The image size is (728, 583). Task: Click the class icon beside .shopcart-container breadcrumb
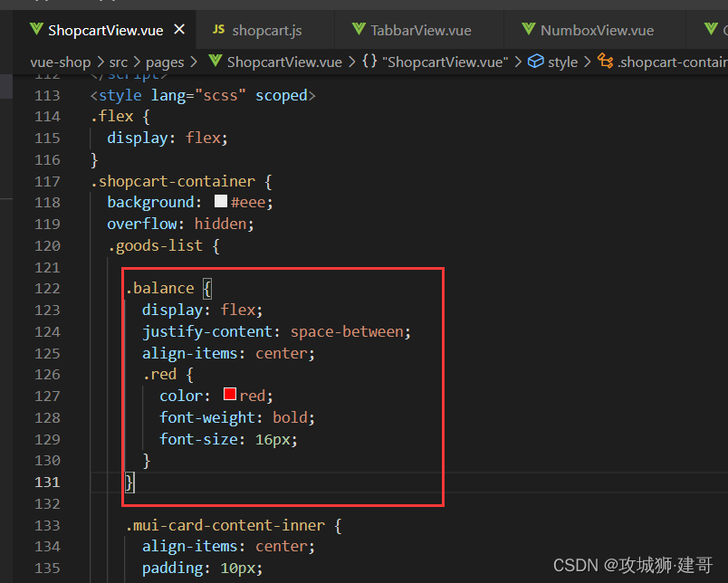pyautogui.click(x=606, y=61)
